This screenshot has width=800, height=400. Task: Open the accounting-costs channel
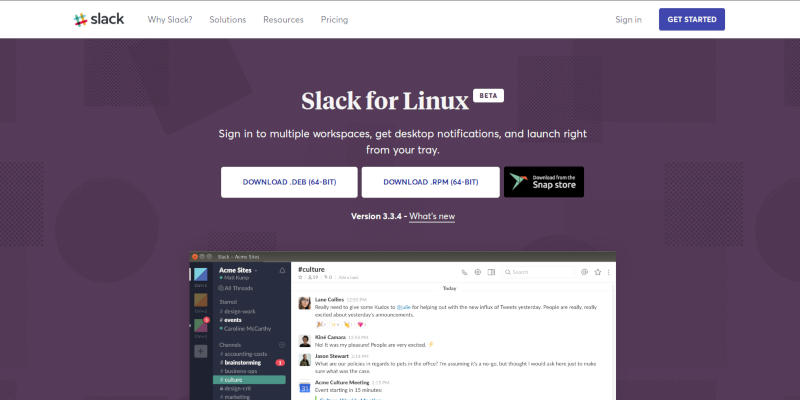point(243,354)
